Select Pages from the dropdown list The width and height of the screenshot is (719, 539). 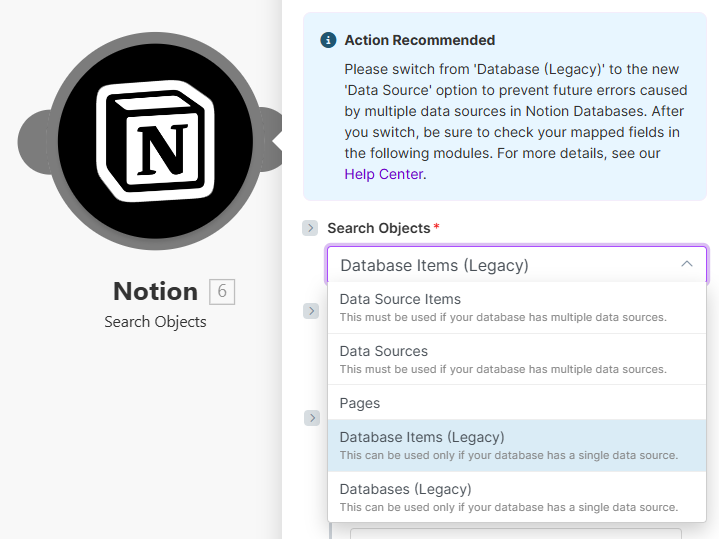point(517,403)
